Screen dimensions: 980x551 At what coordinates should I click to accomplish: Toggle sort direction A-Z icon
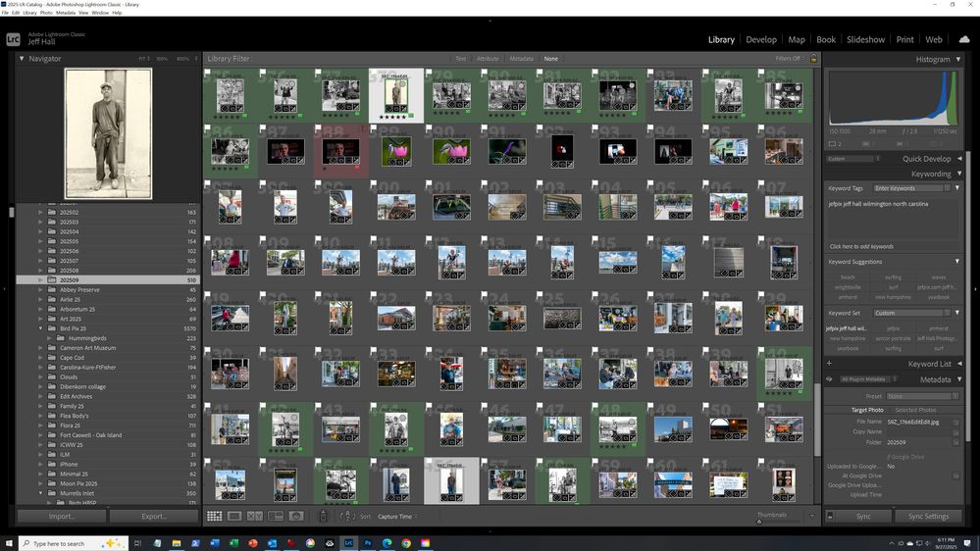(x=347, y=516)
